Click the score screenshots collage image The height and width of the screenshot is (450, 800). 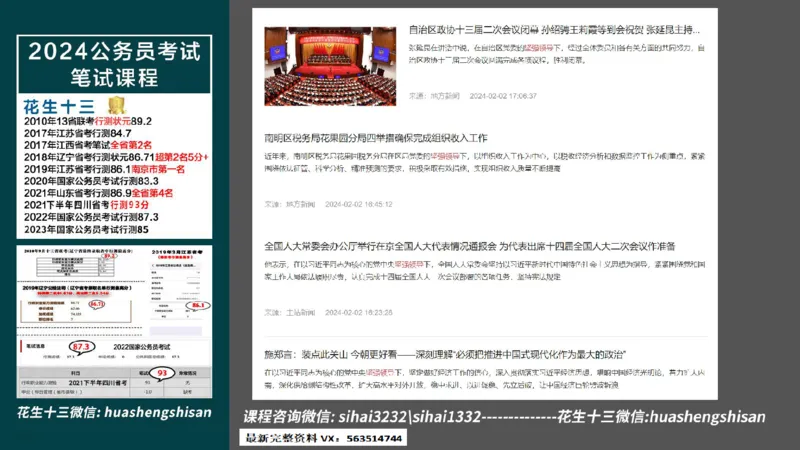coord(114,321)
